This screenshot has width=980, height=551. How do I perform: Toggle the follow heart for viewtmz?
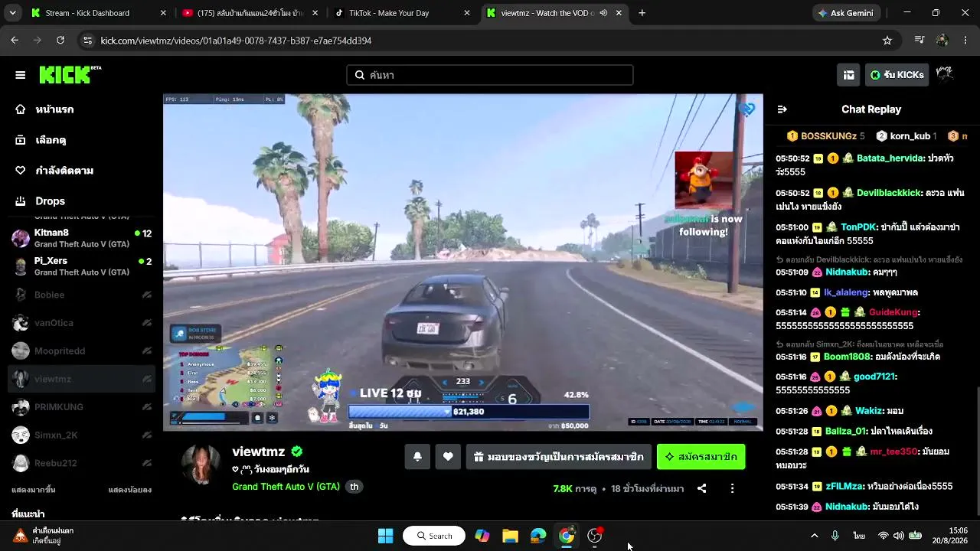point(448,457)
